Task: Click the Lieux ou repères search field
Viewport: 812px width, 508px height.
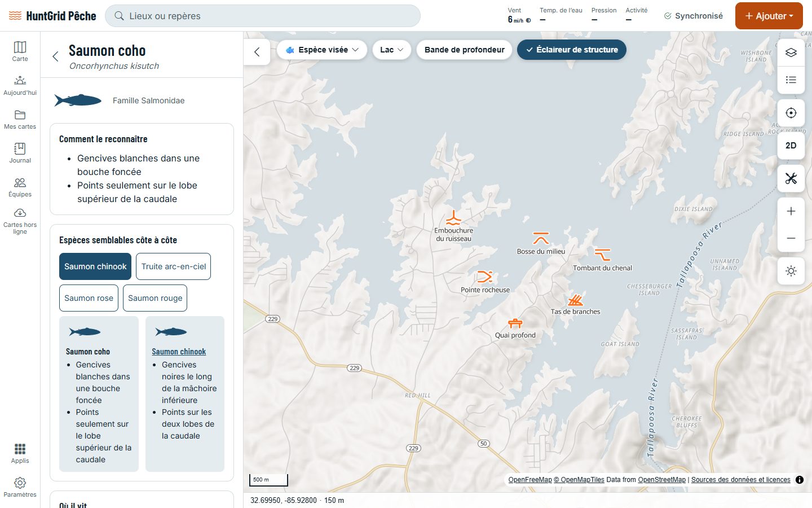Action: click(263, 16)
